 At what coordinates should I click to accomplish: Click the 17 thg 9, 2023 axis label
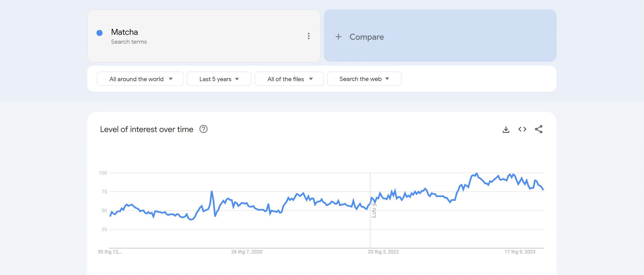point(520,252)
